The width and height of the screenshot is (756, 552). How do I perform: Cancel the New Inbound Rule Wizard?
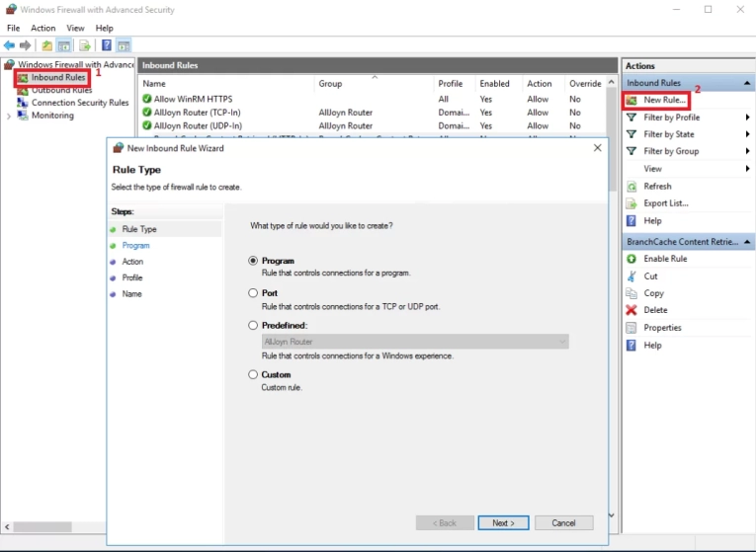coord(563,522)
